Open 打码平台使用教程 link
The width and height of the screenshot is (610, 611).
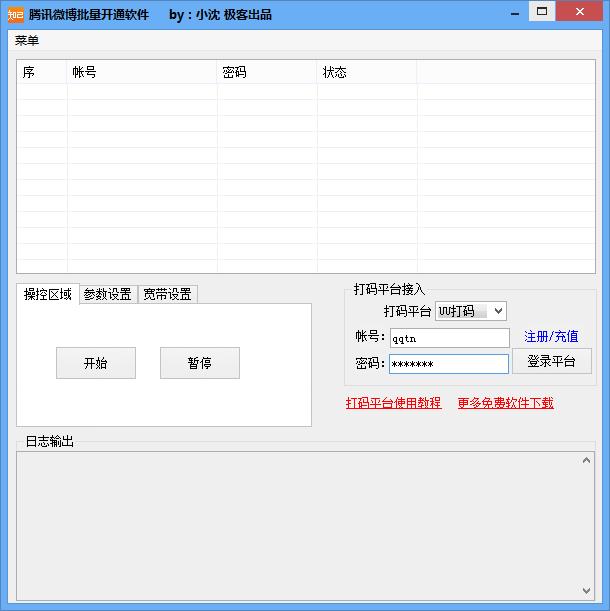393,403
